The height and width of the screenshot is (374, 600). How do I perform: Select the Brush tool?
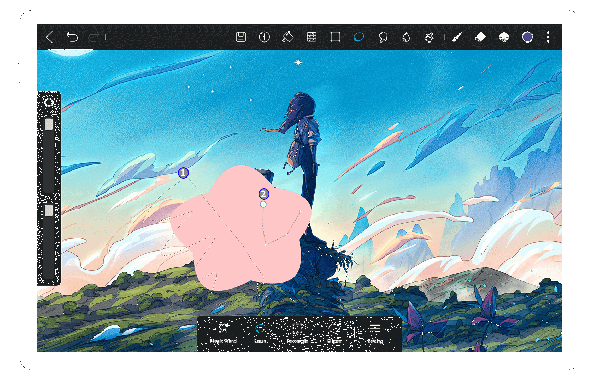[457, 37]
